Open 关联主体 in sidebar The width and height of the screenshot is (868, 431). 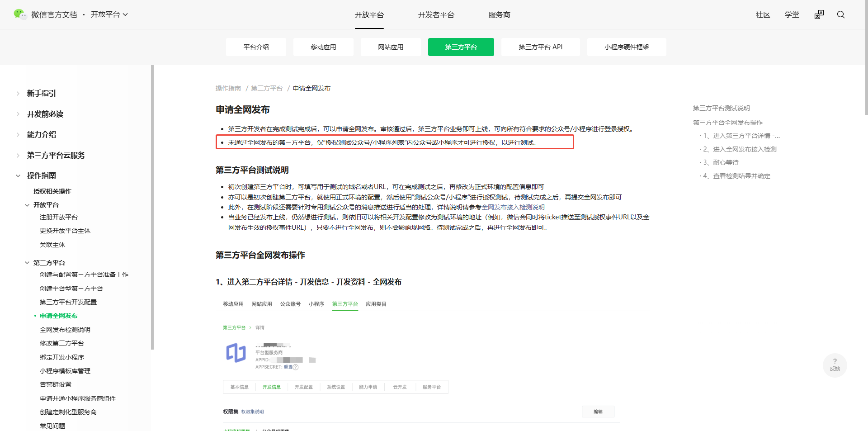click(x=52, y=245)
